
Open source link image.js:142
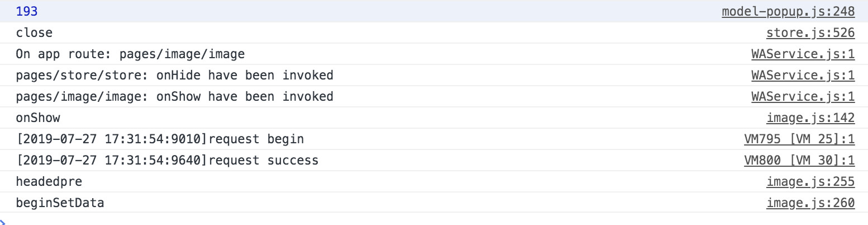point(810,118)
